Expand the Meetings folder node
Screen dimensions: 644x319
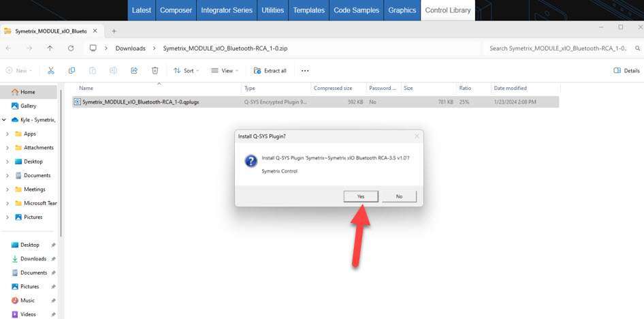coord(7,189)
